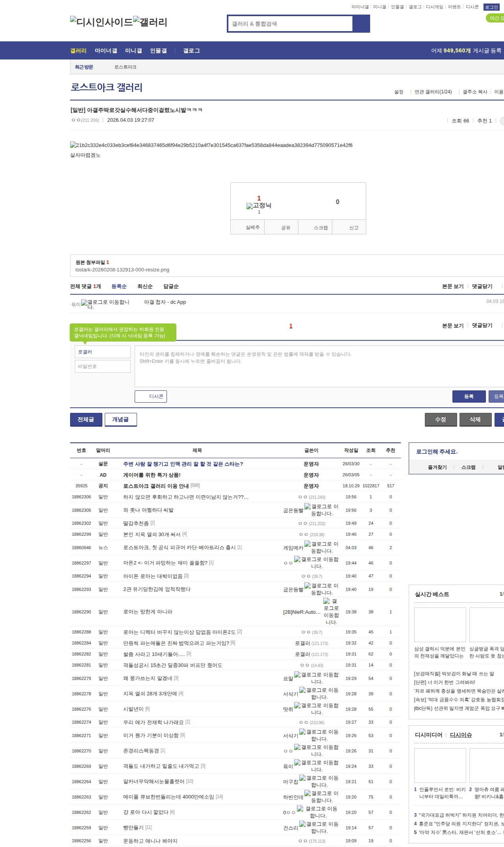Switch to the 개념글 tab
The height and width of the screenshot is (847, 504).
[120, 420]
